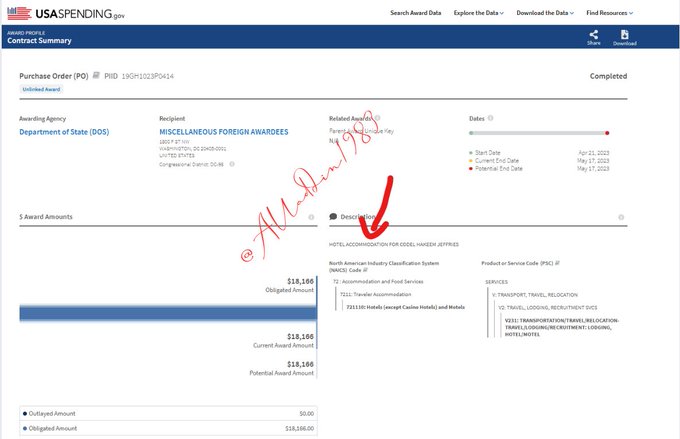Click the Share icon
This screenshot has height=439, width=680.
pos(593,35)
